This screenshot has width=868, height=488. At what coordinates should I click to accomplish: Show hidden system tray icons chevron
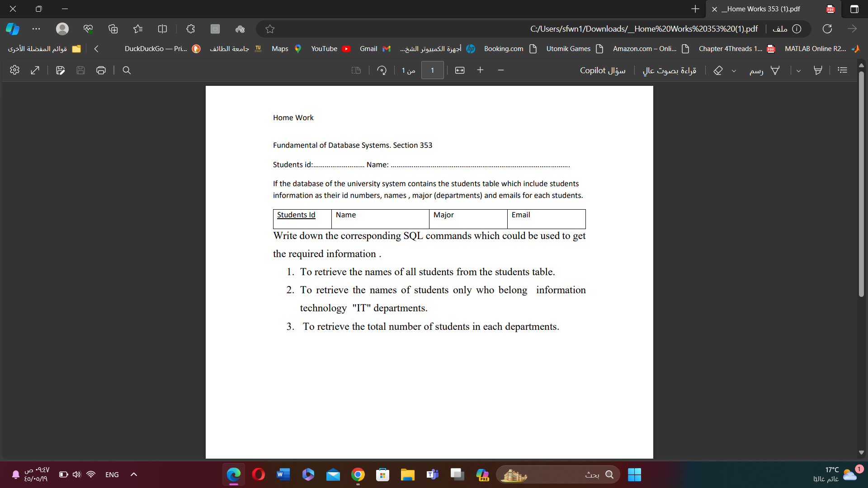pos(134,474)
